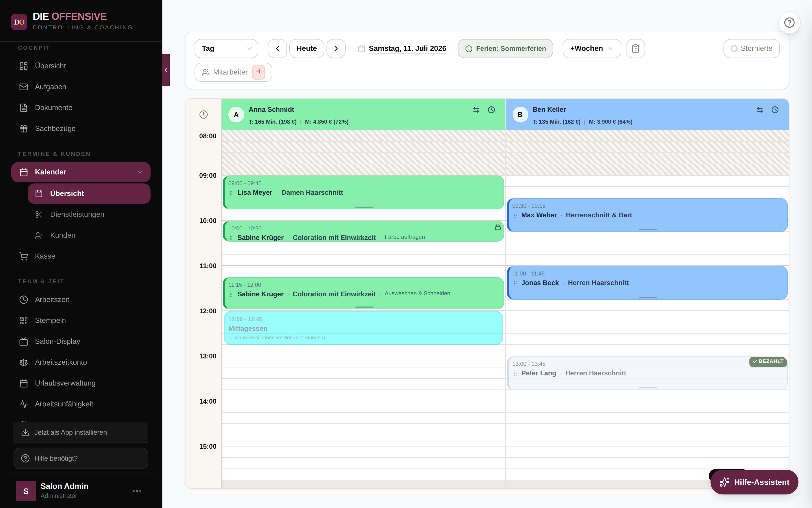Click swap arrows icon in Ben Keller header
The width and height of the screenshot is (812, 508).
pyautogui.click(x=760, y=110)
